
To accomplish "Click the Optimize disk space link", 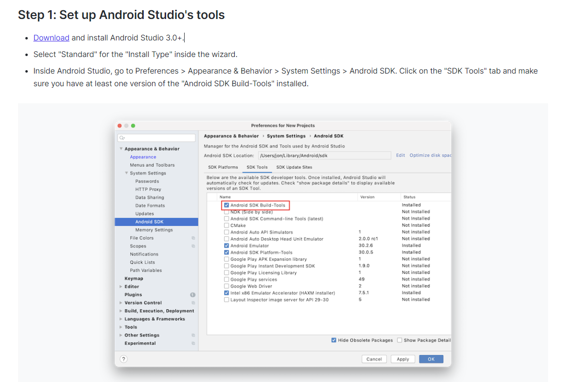I will click(430, 155).
